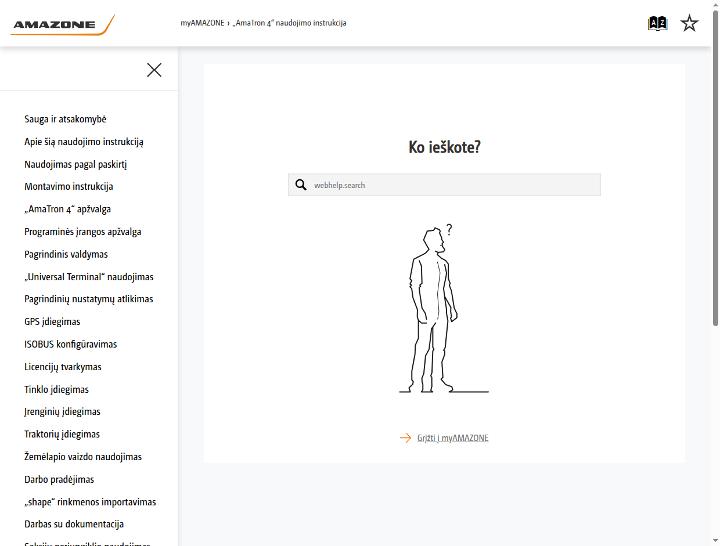The height and width of the screenshot is (546, 720).
Task: Select Programinės įrangos apžvalga
Action: [83, 231]
